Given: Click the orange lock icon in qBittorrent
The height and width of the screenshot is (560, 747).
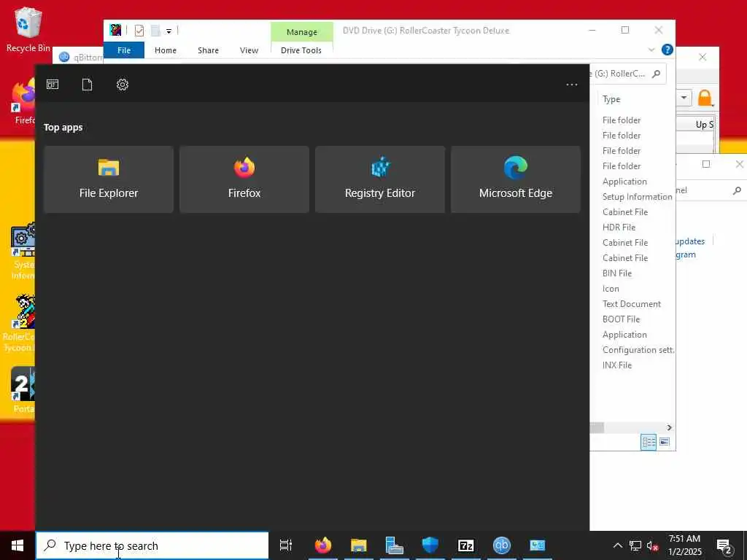Looking at the screenshot, I should click(x=705, y=98).
